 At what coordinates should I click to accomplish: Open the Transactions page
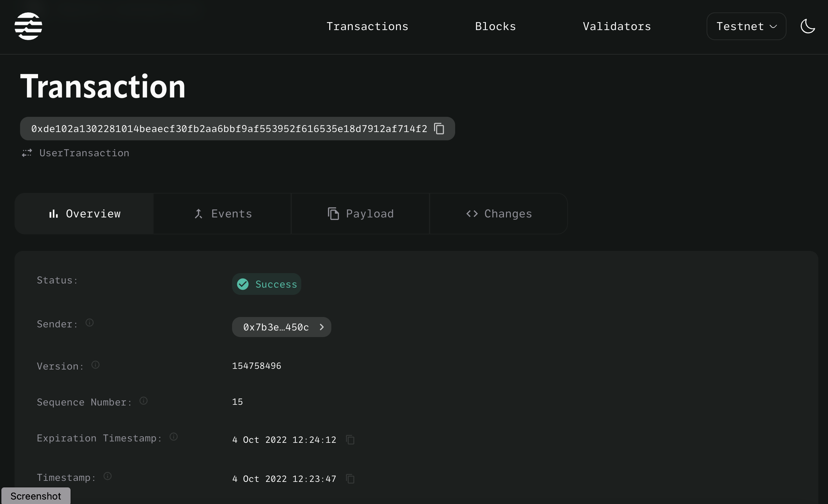click(367, 26)
